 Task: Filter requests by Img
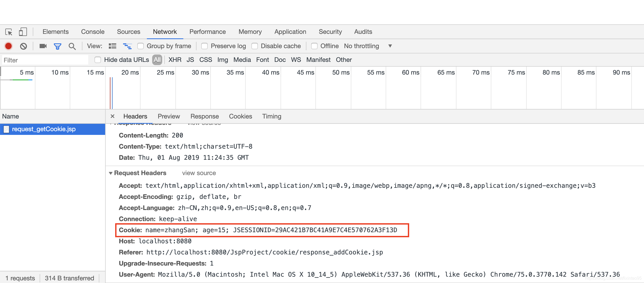[x=223, y=60]
